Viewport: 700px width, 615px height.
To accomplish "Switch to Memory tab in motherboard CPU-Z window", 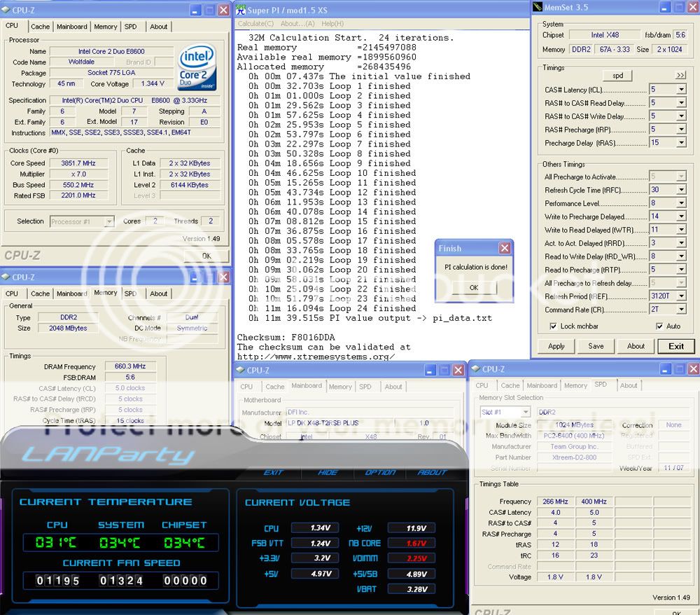I will pos(340,387).
